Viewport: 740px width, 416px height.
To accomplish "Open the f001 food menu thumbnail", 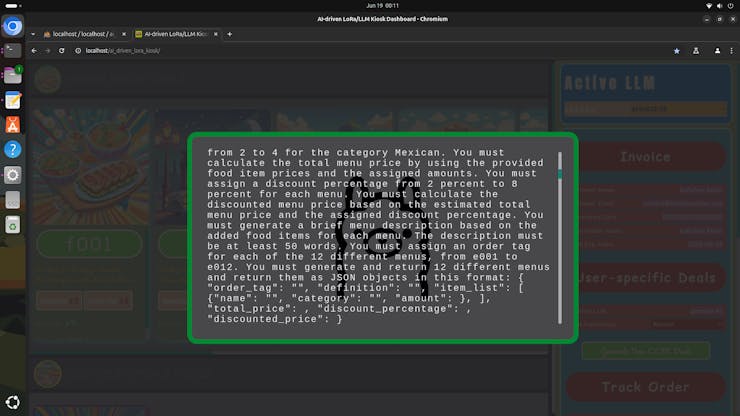I will 90,167.
